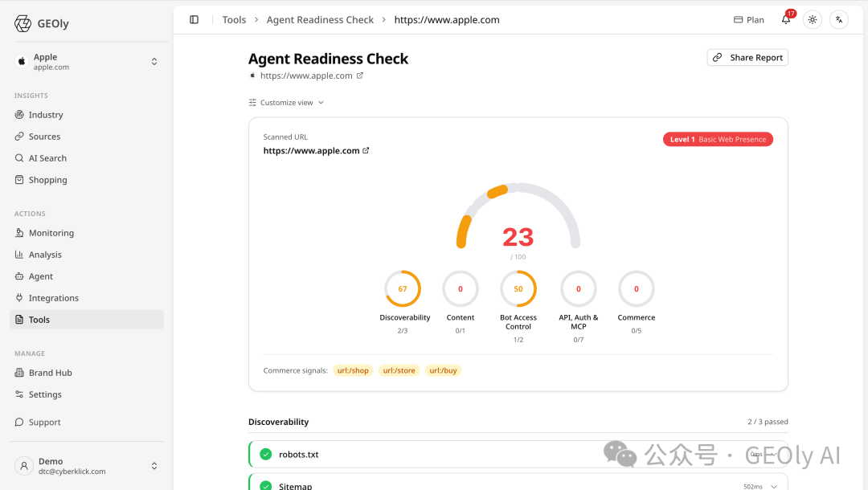Image resolution: width=868 pixels, height=490 pixels.
Task: Open the Plan page
Action: pyautogui.click(x=748, y=20)
